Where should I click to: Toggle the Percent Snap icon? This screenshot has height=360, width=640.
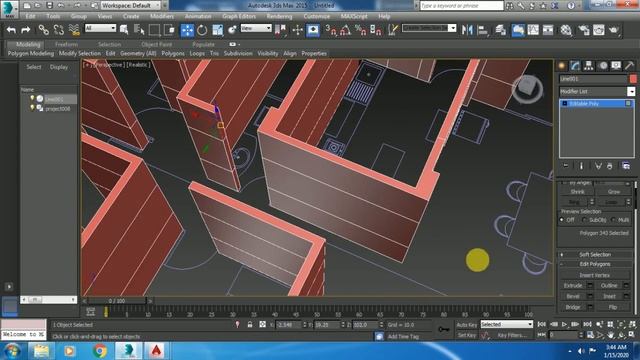[360, 30]
